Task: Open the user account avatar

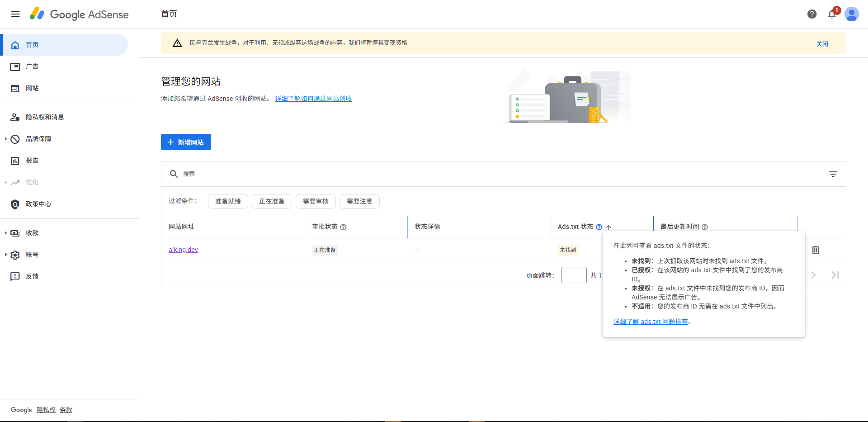Action: 852,14
